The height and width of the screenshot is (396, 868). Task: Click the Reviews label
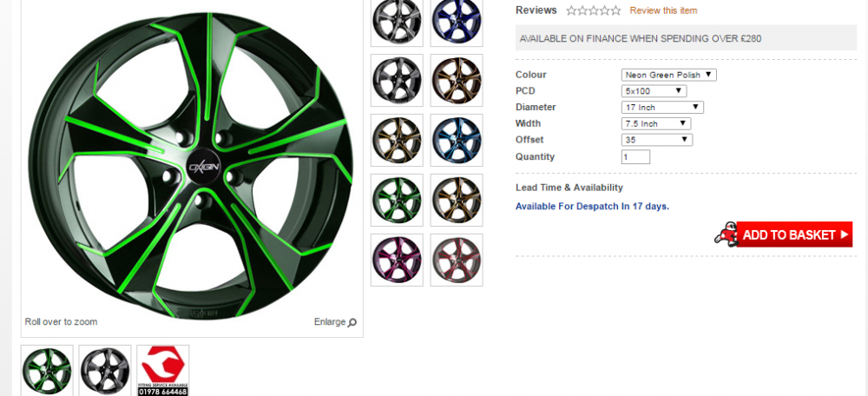click(x=536, y=10)
